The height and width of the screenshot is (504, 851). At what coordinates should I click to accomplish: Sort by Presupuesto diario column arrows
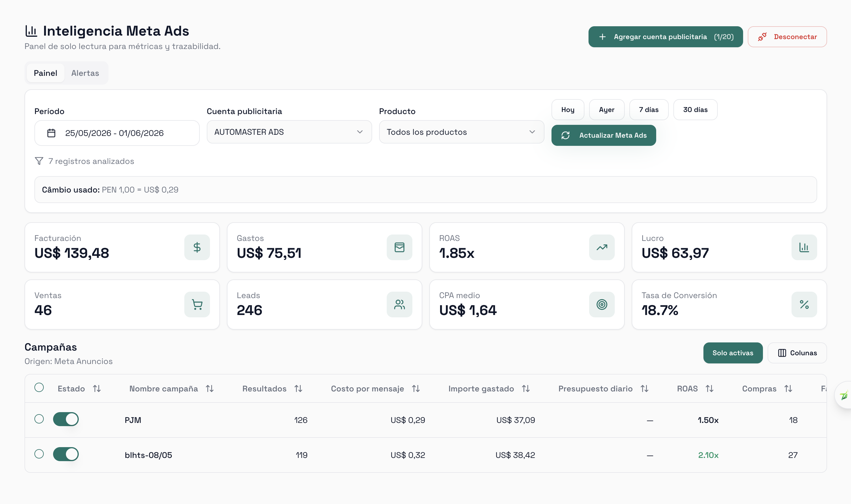tap(644, 388)
